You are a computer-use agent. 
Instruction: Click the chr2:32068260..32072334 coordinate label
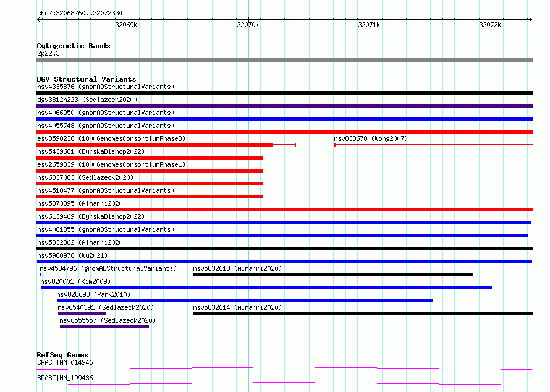pyautogui.click(x=80, y=13)
